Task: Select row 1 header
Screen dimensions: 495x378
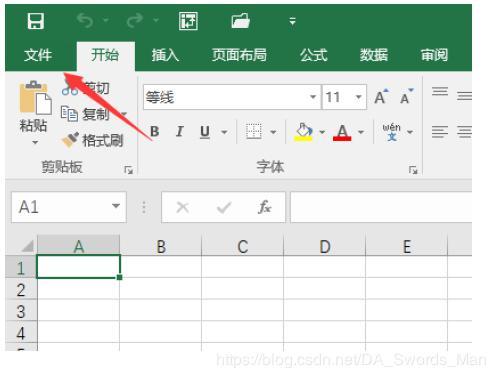Action: click(x=21, y=267)
